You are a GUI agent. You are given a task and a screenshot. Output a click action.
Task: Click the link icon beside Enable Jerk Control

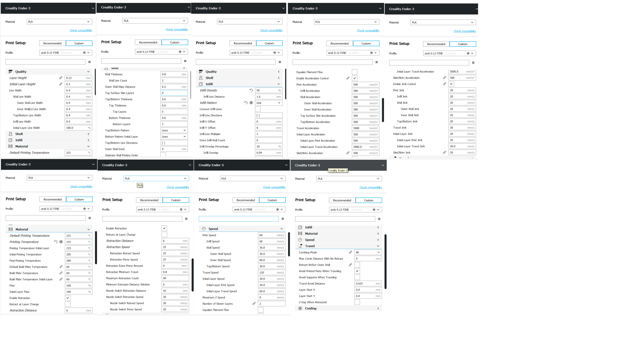444,84
